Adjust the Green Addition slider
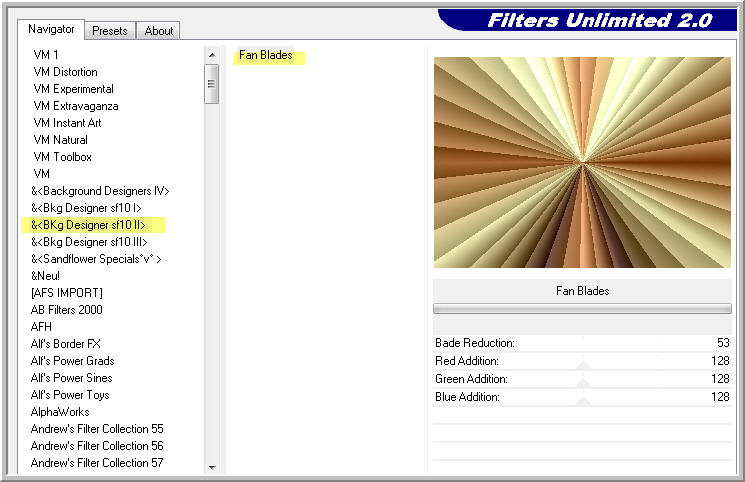This screenshot has width=745, height=482. point(584,383)
